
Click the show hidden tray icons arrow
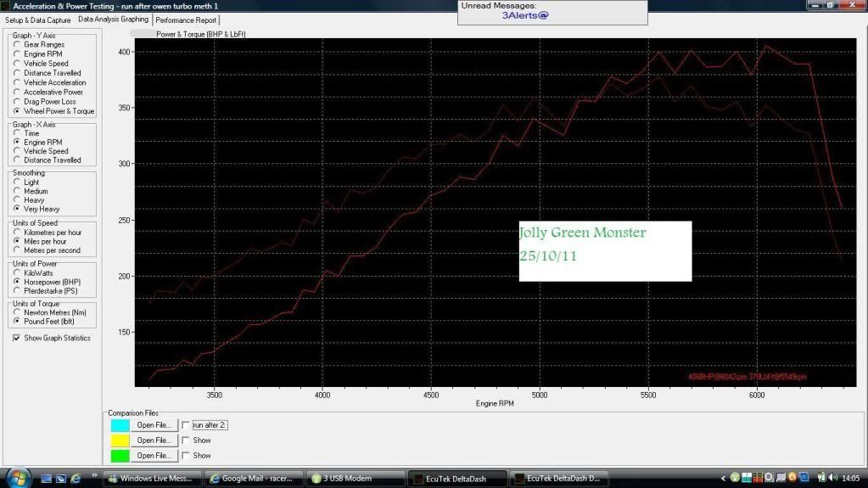pos(724,478)
